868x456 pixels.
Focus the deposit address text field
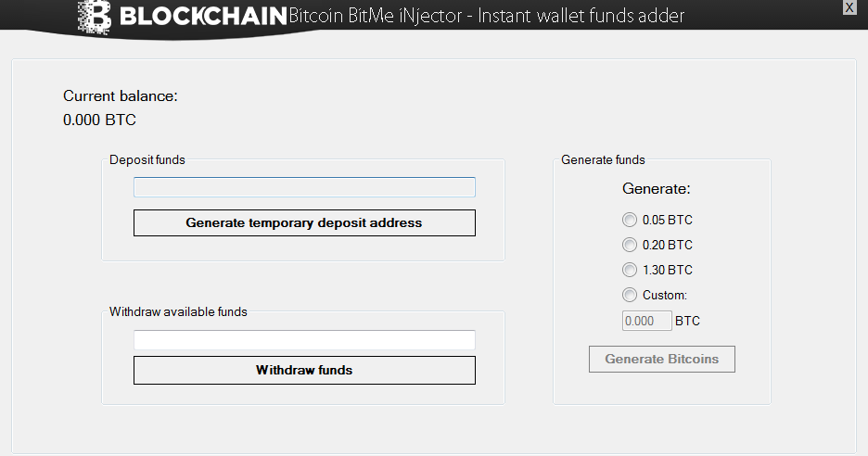(x=304, y=187)
